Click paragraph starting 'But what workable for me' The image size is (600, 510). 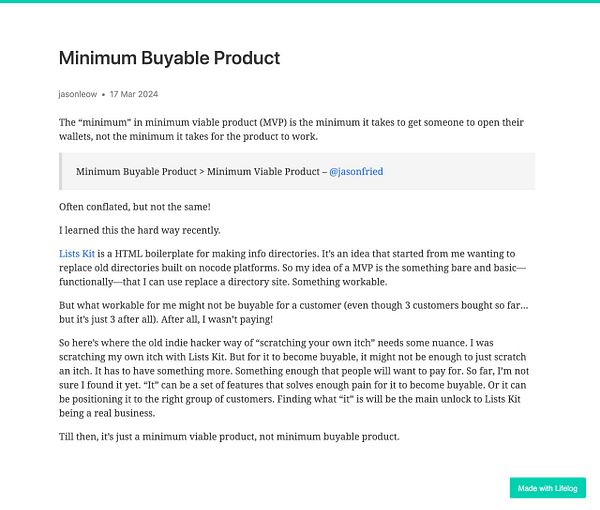point(290,311)
